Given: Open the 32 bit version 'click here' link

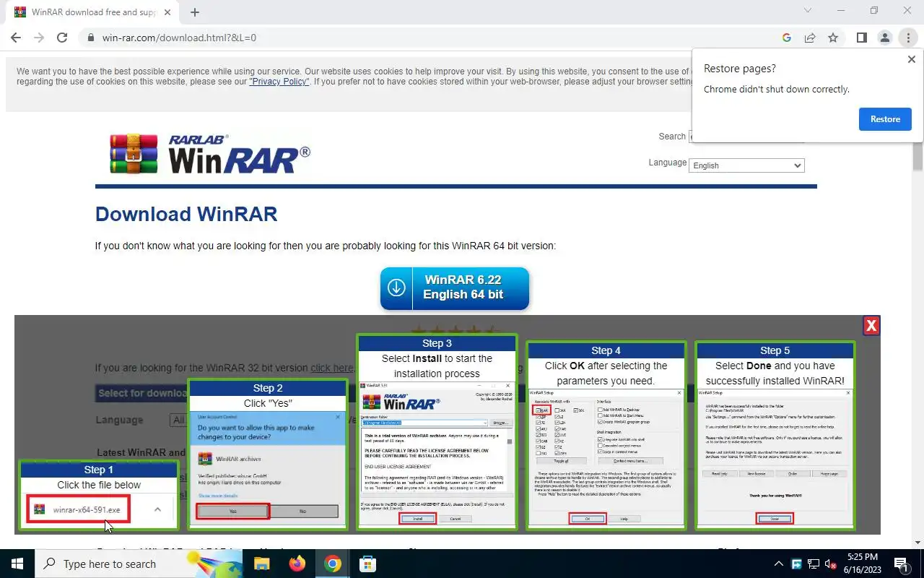Looking at the screenshot, I should pos(332,368).
